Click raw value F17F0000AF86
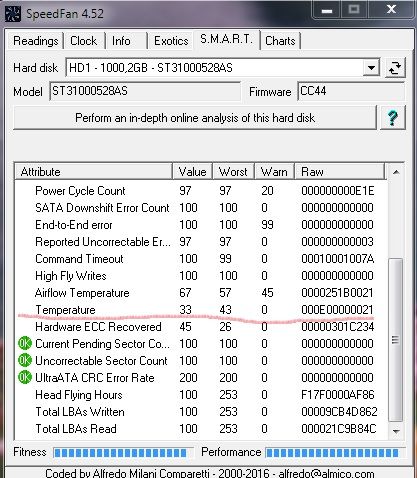 pyautogui.click(x=338, y=395)
